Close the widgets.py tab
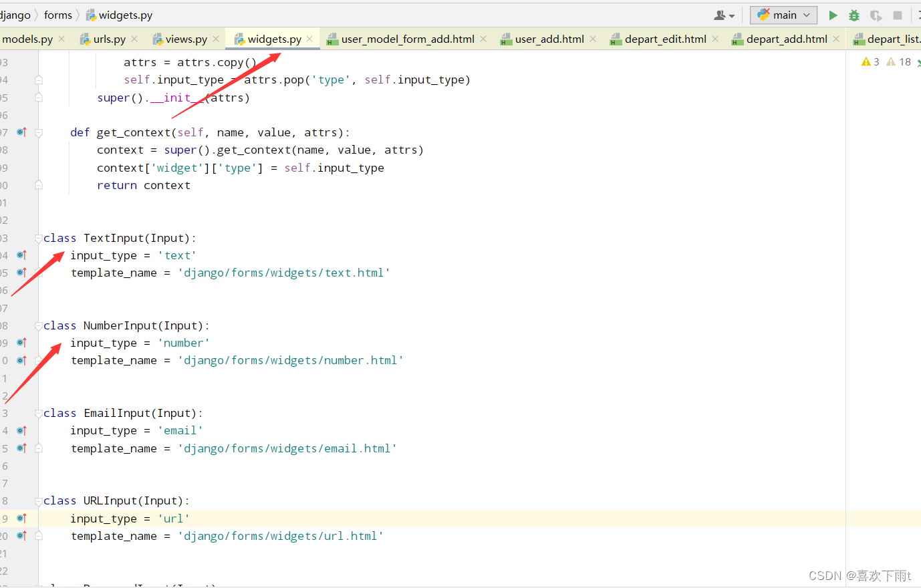Viewport: 921px width, 588px height. tap(309, 39)
